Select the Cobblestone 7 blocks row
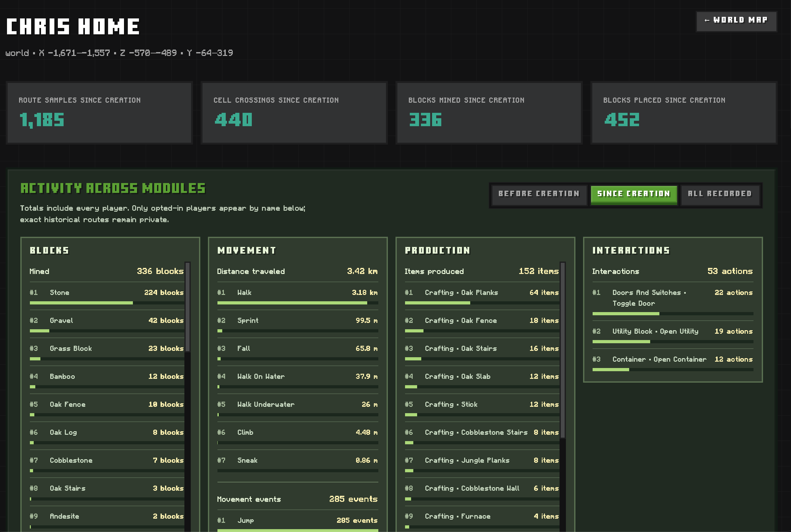The height and width of the screenshot is (532, 791). point(107,464)
